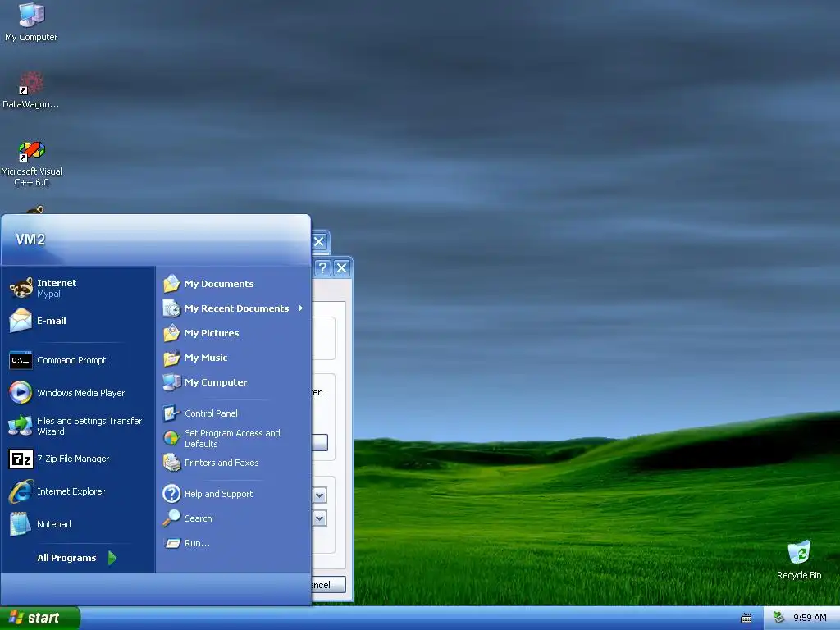This screenshot has width=840, height=630.
Task: Select the My Pictures label
Action: pos(212,333)
